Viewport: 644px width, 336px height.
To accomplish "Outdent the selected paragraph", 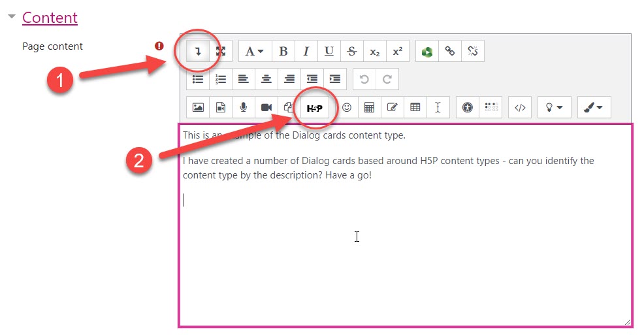I will [312, 79].
